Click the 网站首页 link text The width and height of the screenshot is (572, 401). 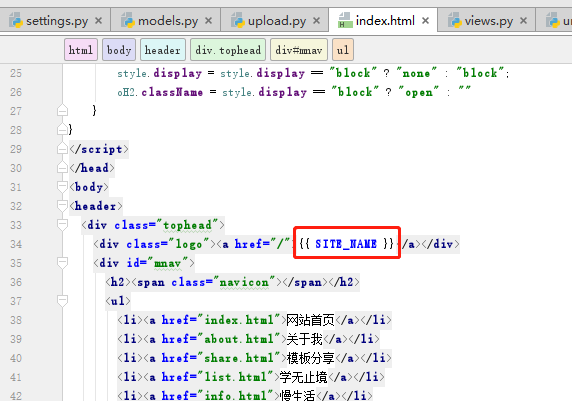click(310, 320)
